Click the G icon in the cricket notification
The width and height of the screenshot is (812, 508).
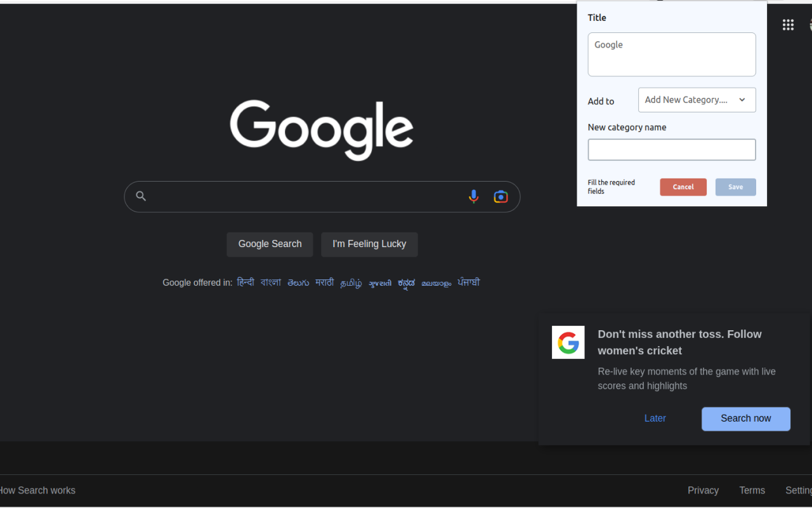pyautogui.click(x=568, y=342)
